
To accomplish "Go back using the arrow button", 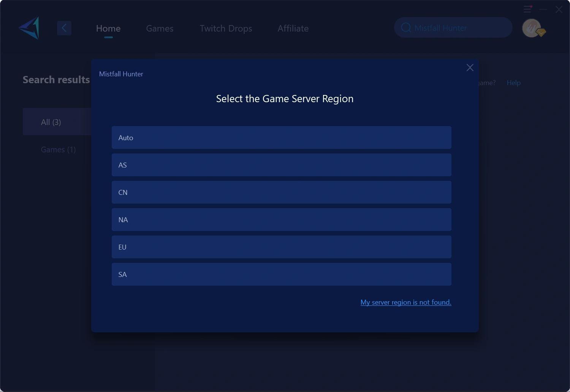I will tap(64, 28).
